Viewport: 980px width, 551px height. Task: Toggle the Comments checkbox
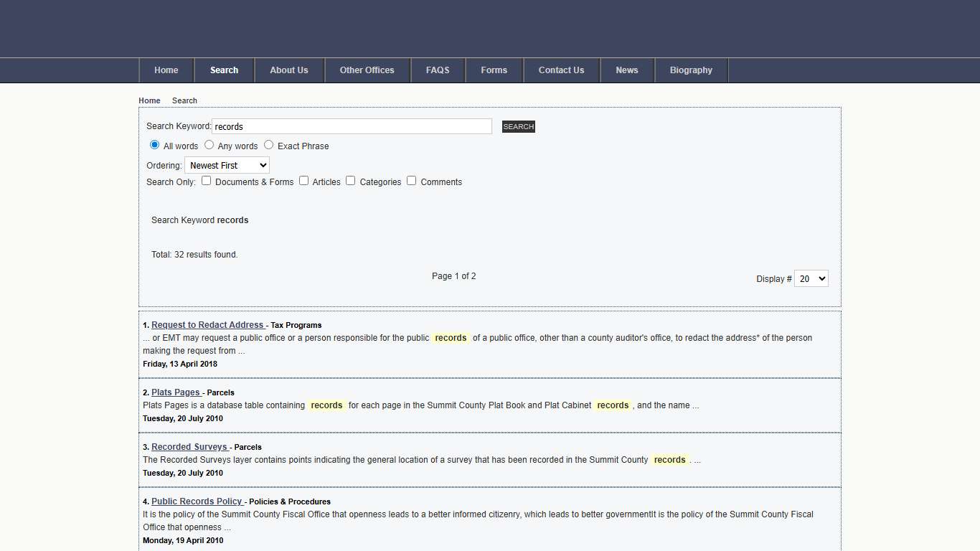click(x=411, y=181)
